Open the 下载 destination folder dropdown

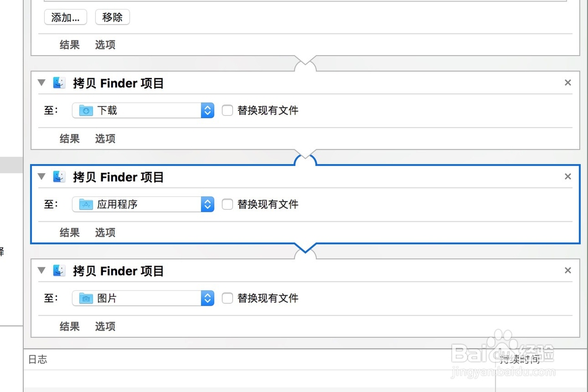pos(143,110)
